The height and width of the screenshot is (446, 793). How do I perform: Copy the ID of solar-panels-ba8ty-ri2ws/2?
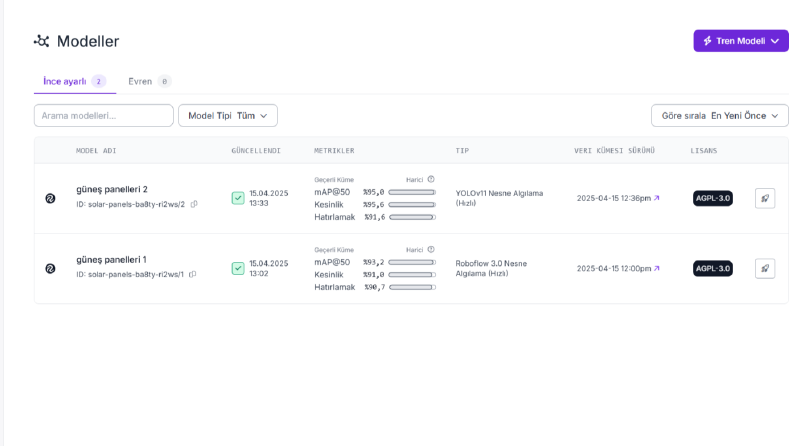194,204
